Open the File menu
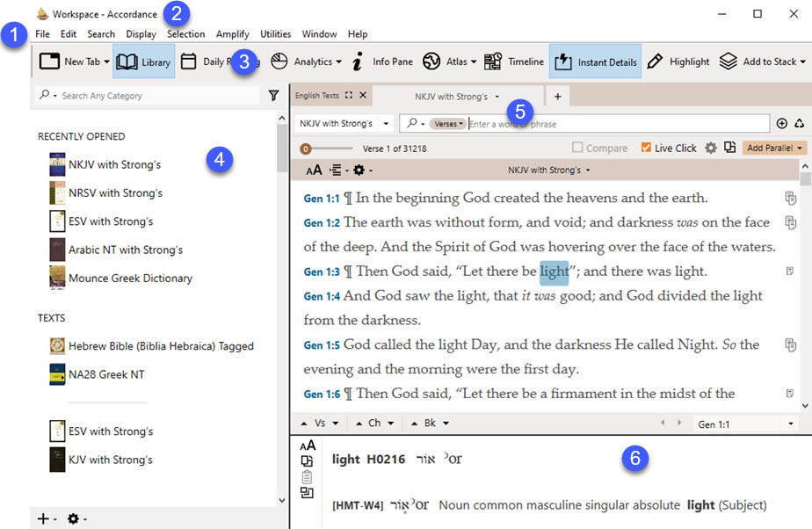The image size is (812, 529). click(x=42, y=34)
